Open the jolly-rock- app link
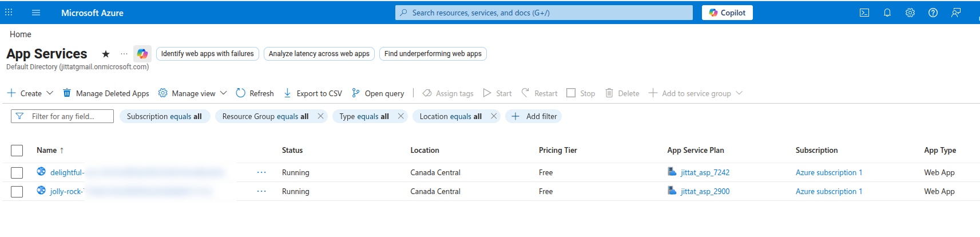The width and height of the screenshot is (980, 237). click(66, 191)
